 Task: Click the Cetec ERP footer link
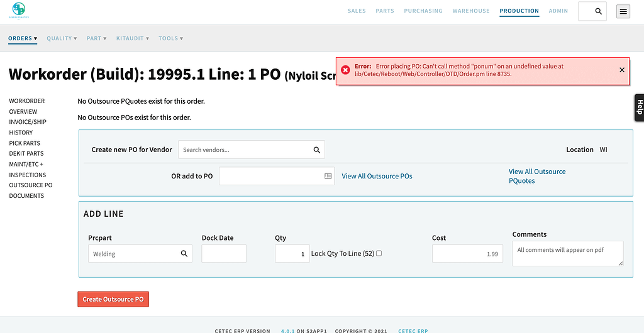tap(413, 330)
